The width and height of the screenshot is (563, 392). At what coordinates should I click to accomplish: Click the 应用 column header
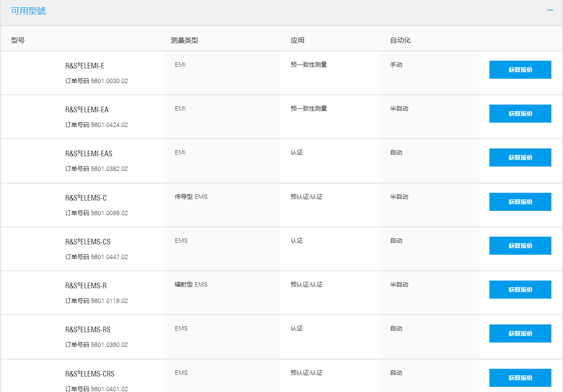point(297,40)
